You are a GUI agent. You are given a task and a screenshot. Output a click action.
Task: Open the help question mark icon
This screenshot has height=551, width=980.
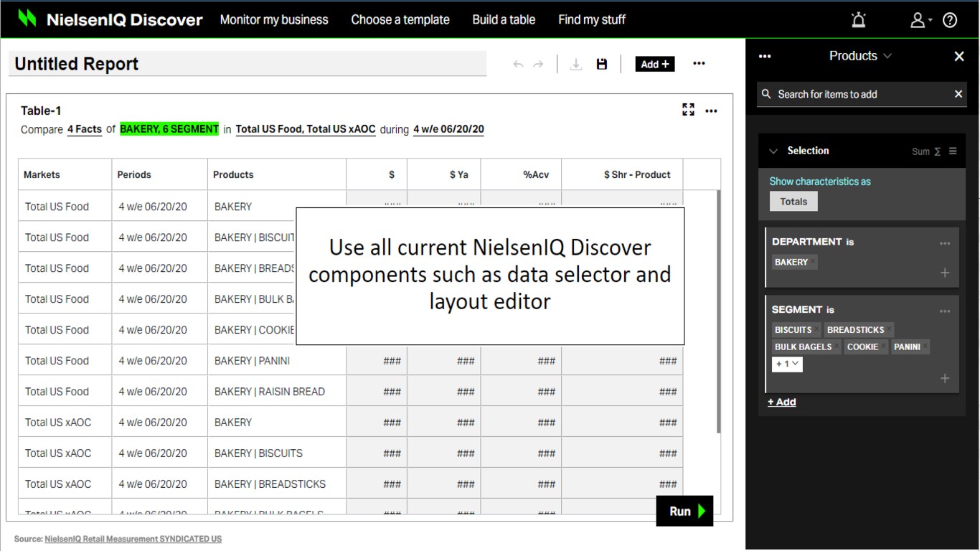pyautogui.click(x=950, y=20)
